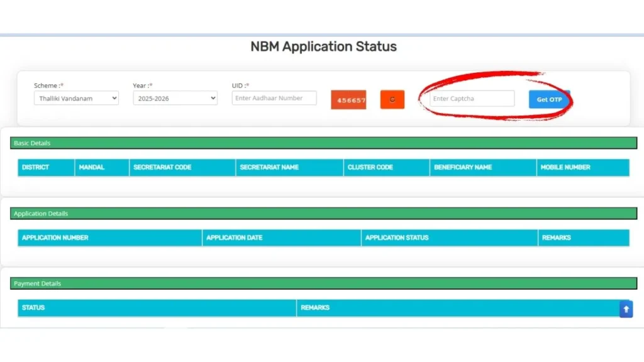This screenshot has width=644, height=362.
Task: Click the Basic Details section header
Action: tap(324, 143)
